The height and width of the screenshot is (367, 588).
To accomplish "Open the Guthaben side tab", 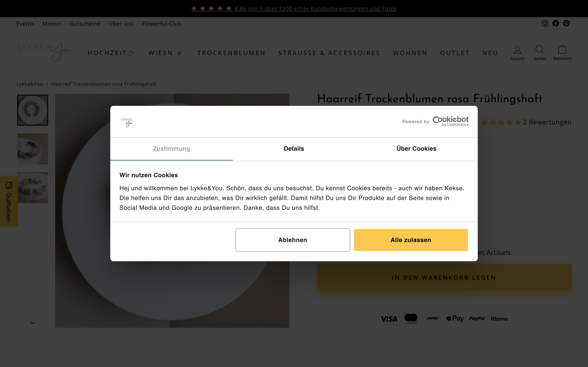I will click(9, 201).
